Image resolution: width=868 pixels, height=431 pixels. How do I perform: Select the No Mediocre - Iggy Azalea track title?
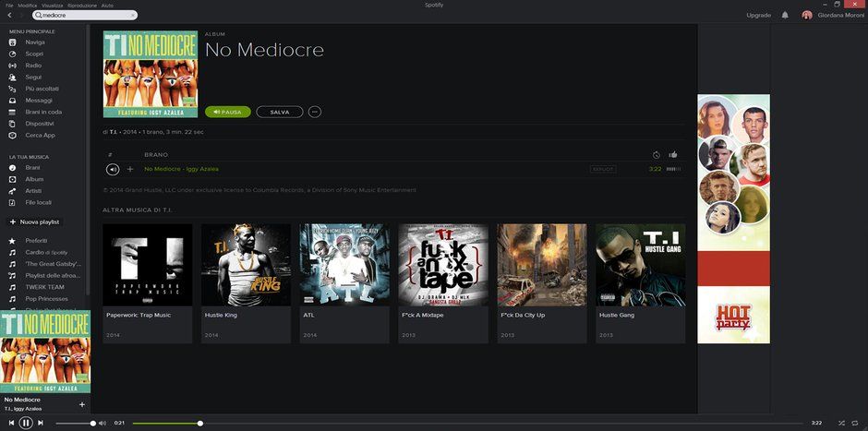tap(181, 169)
